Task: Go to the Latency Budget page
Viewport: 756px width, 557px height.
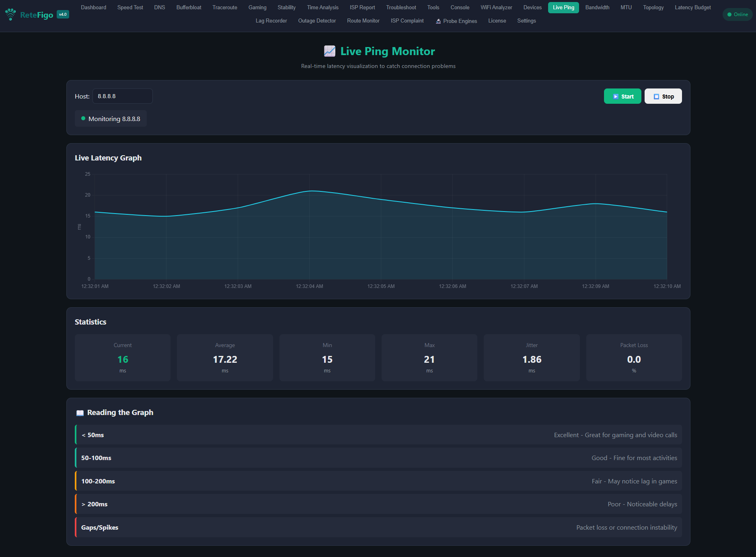Action: 692,7
